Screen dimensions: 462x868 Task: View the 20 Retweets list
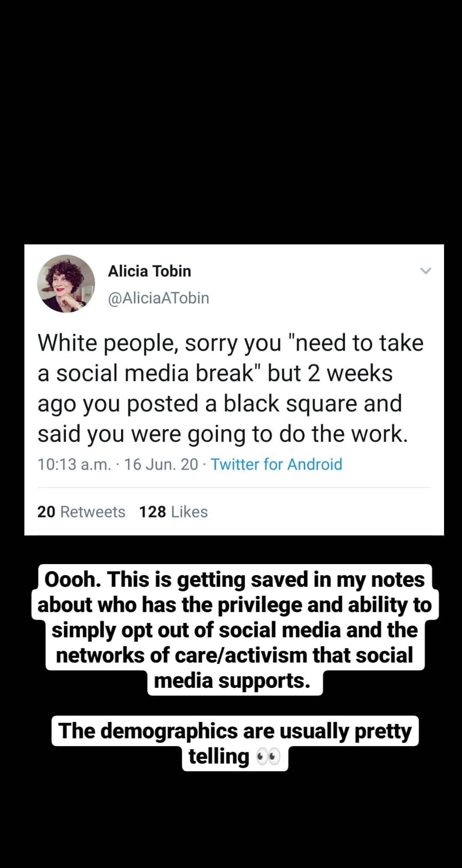point(81,512)
